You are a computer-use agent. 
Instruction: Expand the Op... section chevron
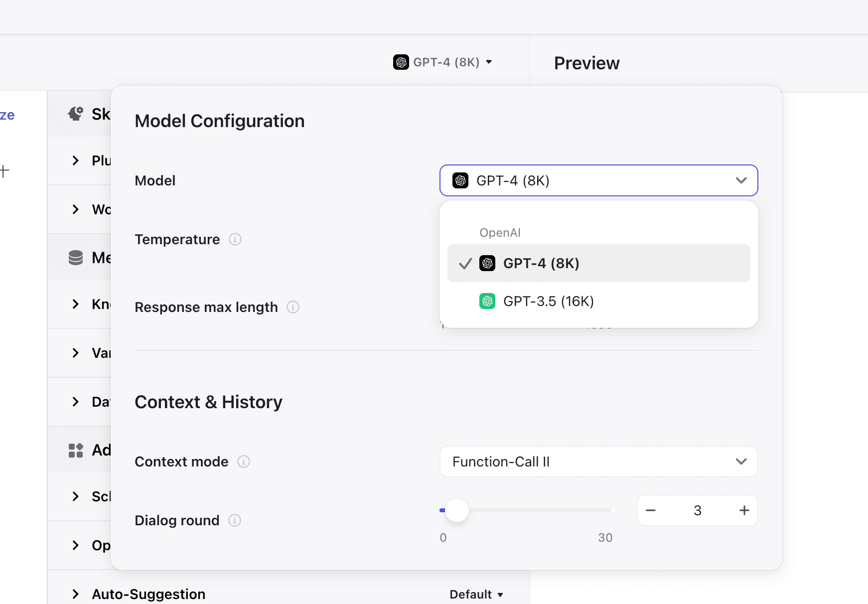coord(75,545)
